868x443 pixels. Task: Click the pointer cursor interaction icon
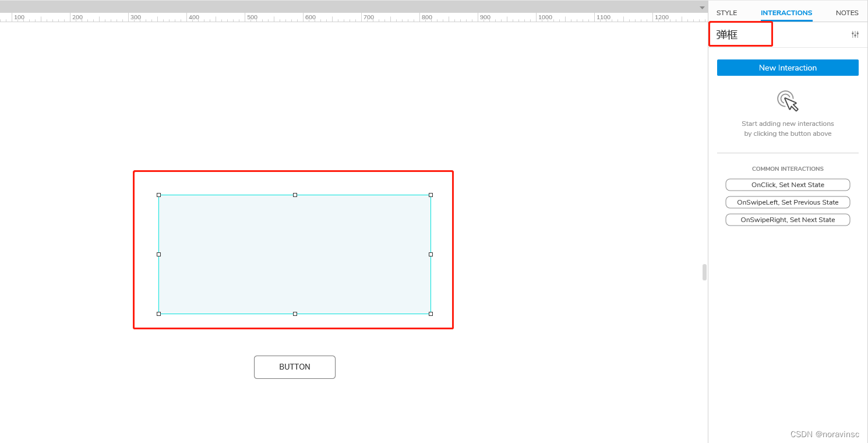(788, 101)
